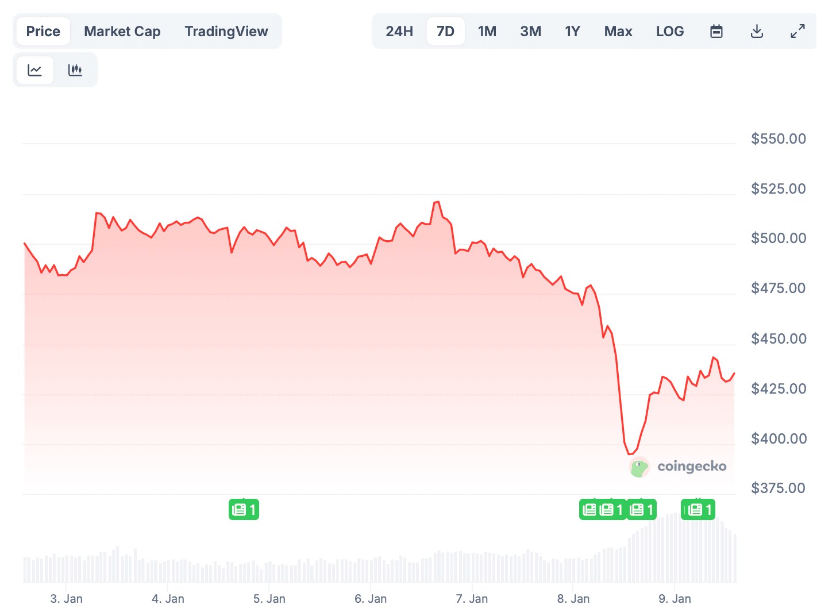840x616 pixels.
Task: Select the Price tab
Action: [43, 31]
